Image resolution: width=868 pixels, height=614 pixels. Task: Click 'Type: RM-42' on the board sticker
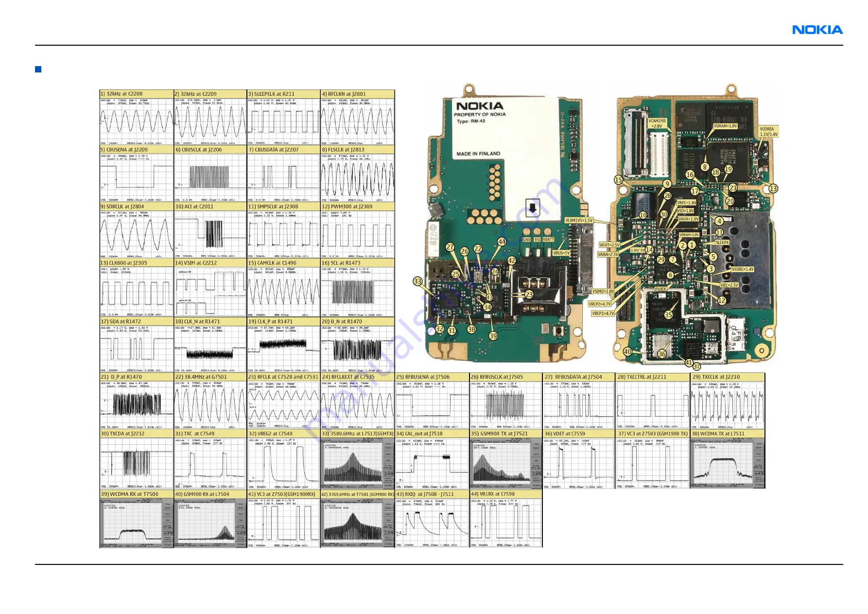coord(470,122)
